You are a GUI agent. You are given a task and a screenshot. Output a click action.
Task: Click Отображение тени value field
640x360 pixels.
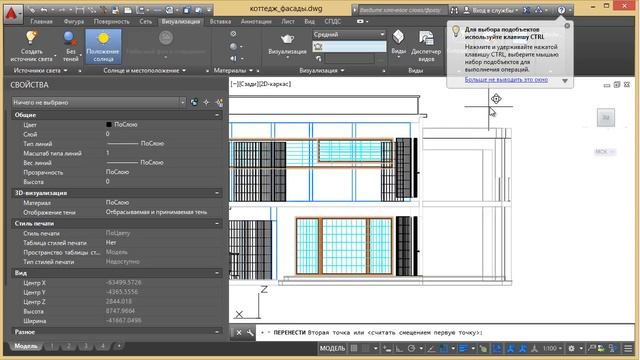156,212
